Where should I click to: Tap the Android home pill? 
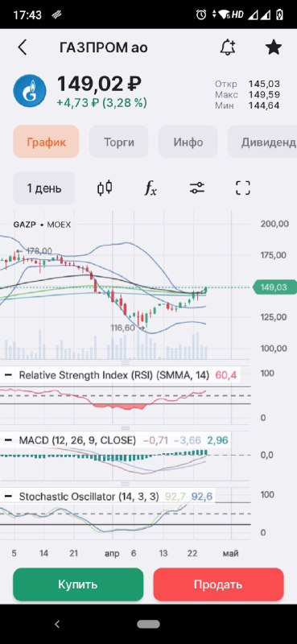pos(148,625)
